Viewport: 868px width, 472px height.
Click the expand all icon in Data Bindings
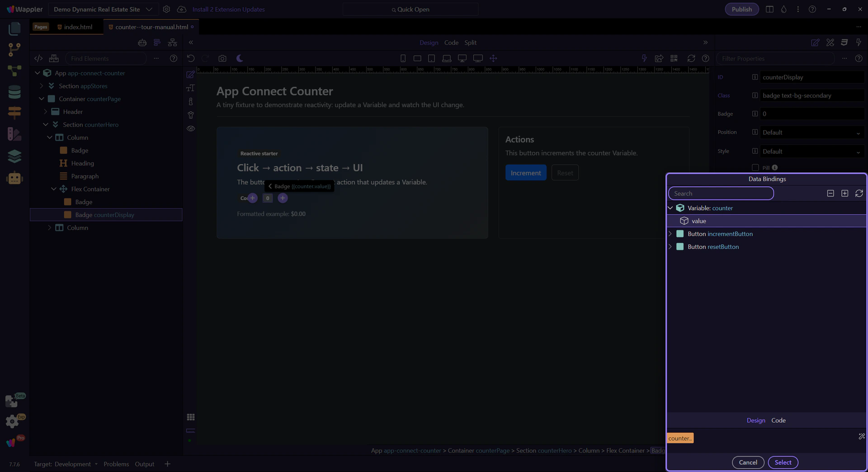[844, 194]
